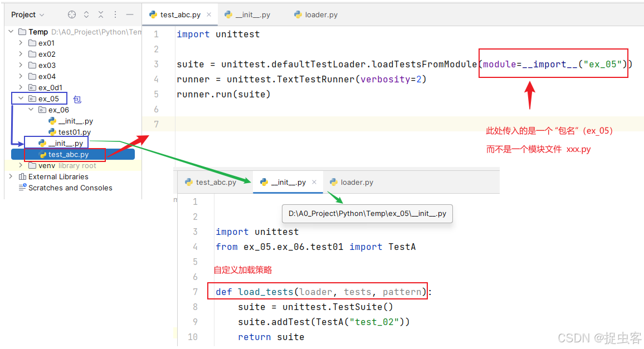Click the loadTestsFromModule method name
This screenshot has width=644, height=349.
coord(425,65)
